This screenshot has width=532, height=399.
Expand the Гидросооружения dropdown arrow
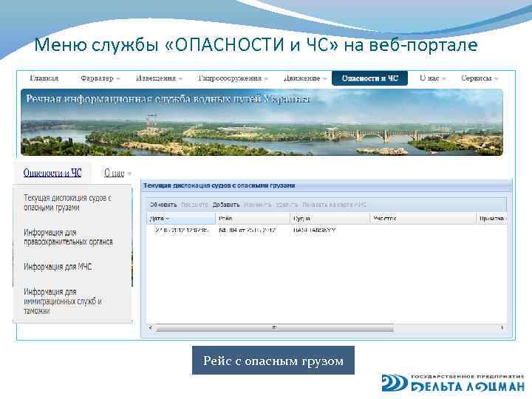click(266, 79)
